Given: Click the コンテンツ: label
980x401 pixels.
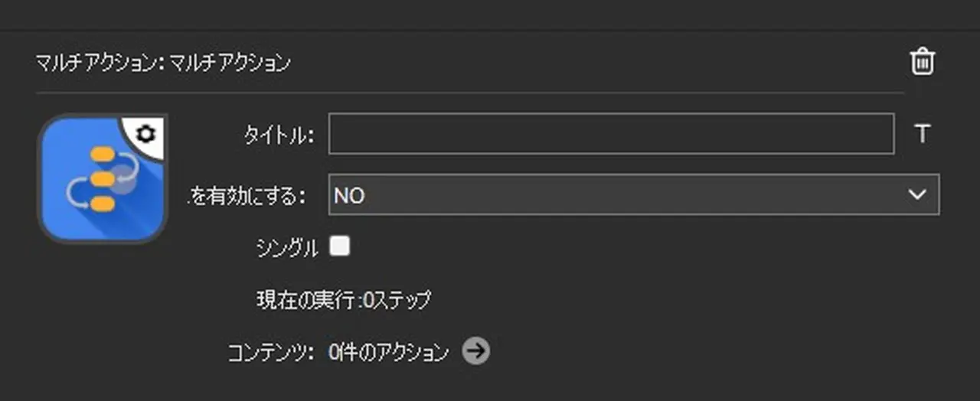Looking at the screenshot, I should click(271, 352).
